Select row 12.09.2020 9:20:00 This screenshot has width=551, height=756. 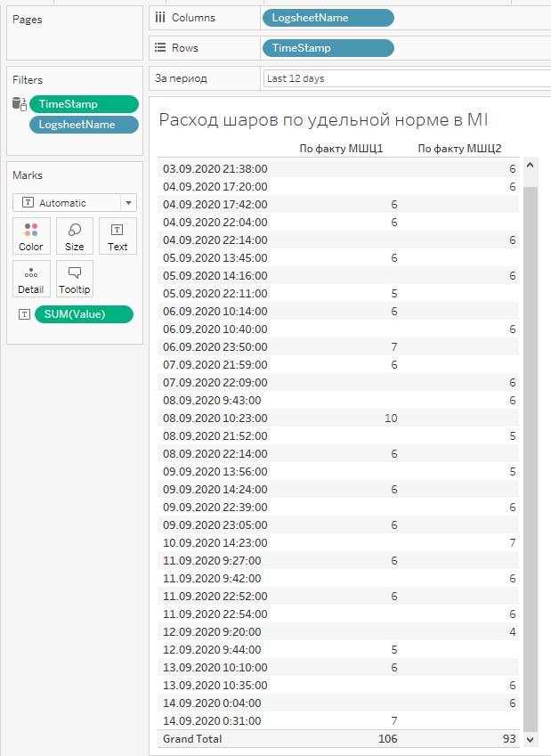[338, 631]
